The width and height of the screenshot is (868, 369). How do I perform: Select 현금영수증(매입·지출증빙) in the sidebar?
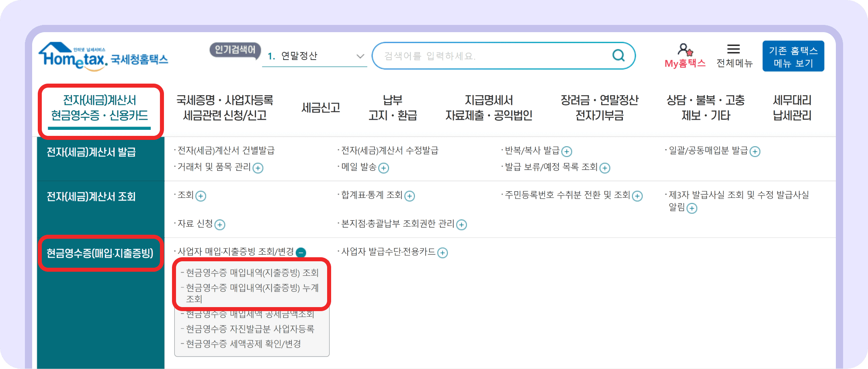click(100, 254)
